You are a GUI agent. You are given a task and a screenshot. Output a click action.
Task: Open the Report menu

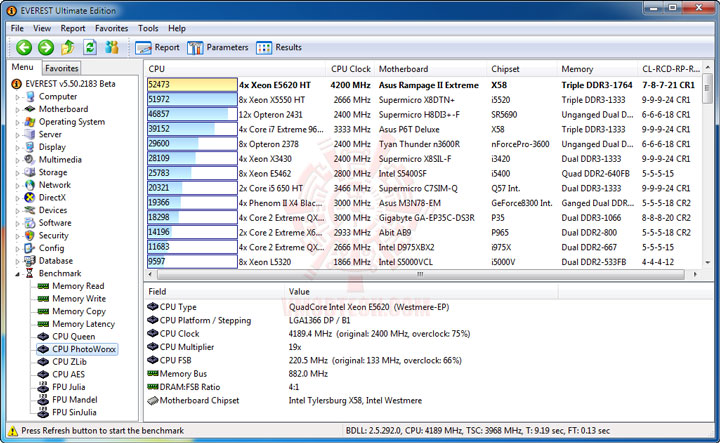pos(73,28)
